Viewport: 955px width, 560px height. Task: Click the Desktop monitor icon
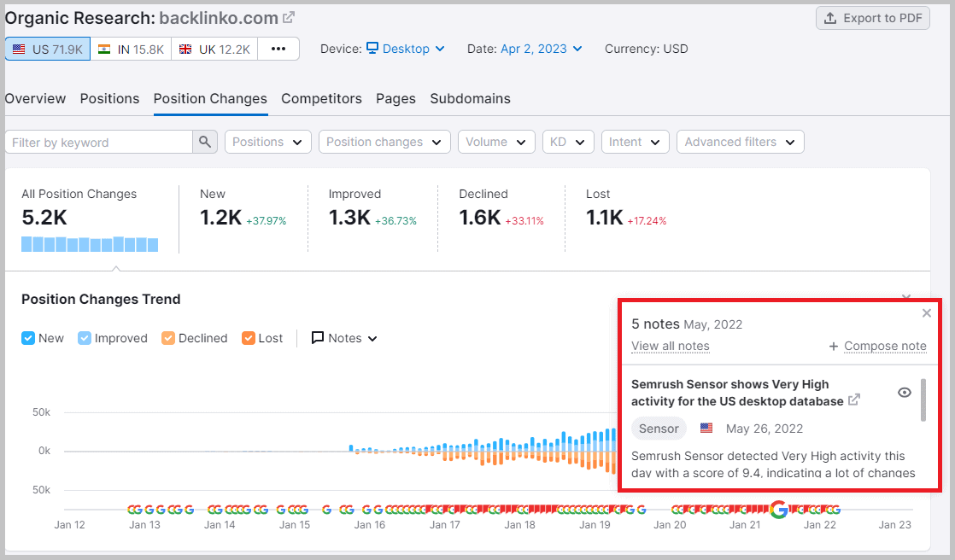point(372,48)
